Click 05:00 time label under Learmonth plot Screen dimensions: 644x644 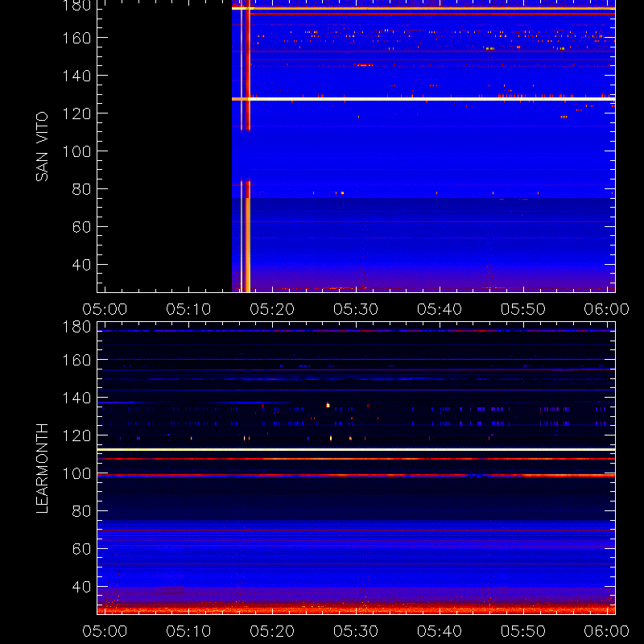(x=105, y=631)
